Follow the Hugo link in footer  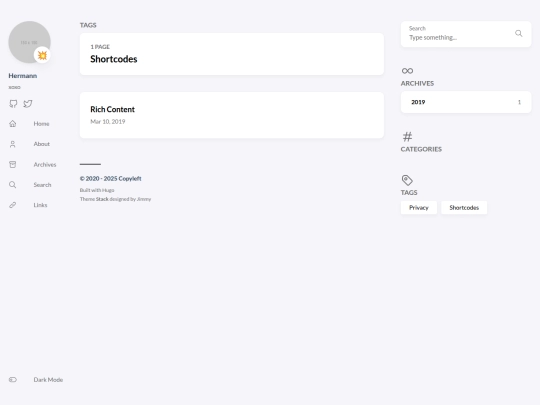108,190
